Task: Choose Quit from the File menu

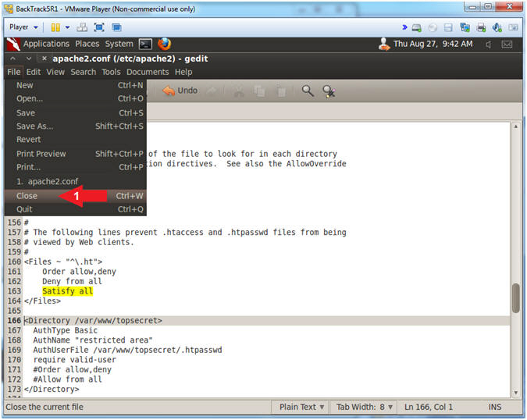Action: 76,209
